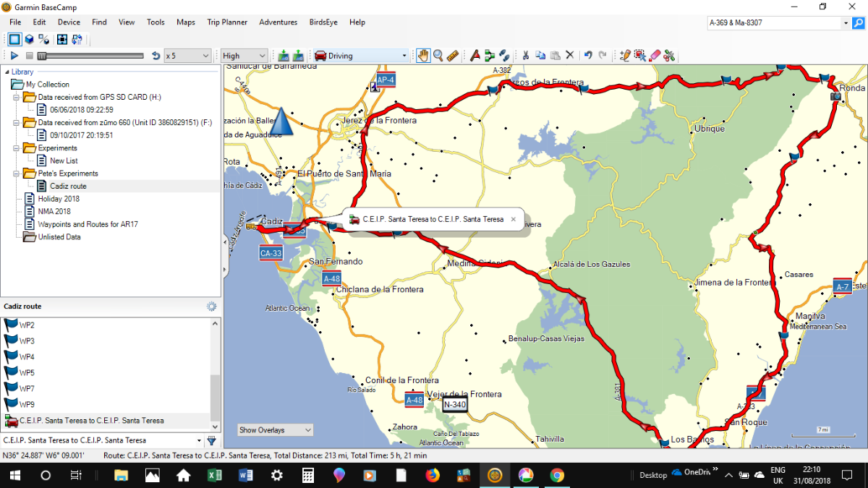Screen dimensions: 868x488
Task: Select the Cadiz route list
Action: click(68, 186)
